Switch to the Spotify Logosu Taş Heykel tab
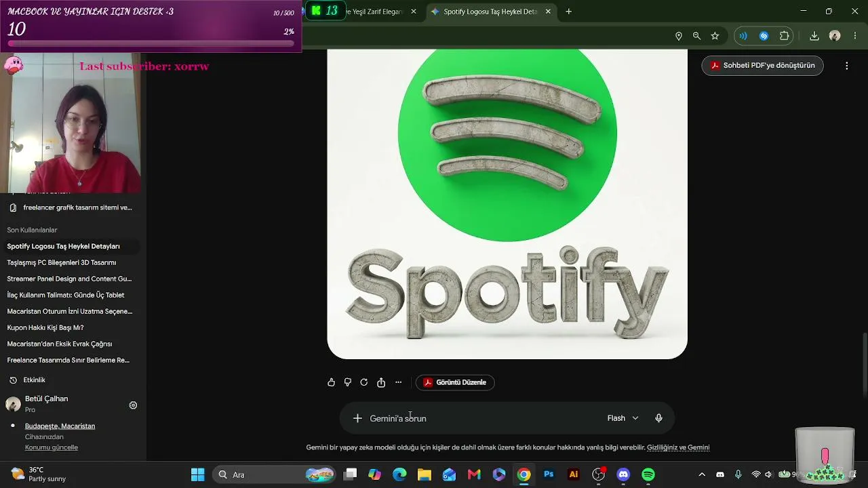The image size is (868, 488). point(490,12)
